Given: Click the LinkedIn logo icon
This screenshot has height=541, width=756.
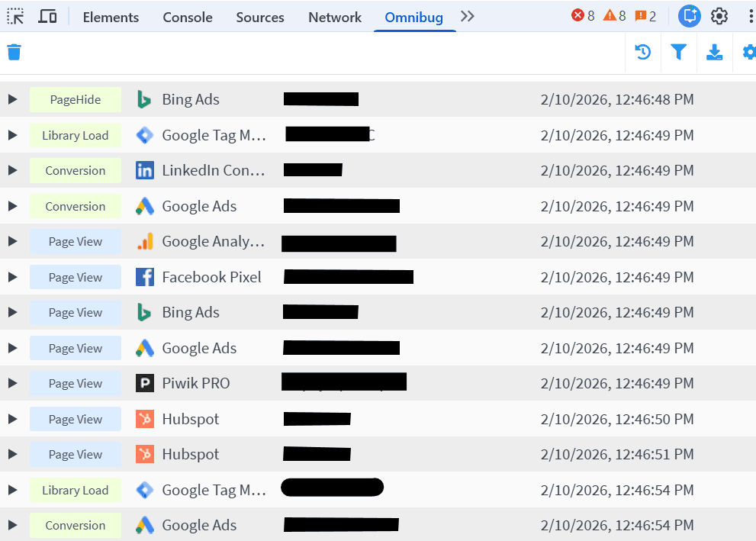Looking at the screenshot, I should coord(145,170).
